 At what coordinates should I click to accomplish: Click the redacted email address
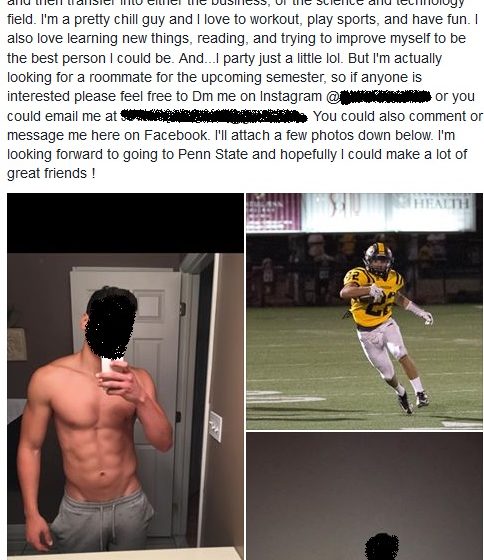(214, 116)
